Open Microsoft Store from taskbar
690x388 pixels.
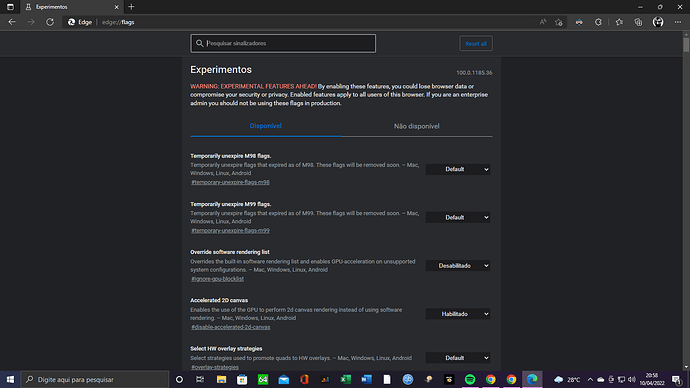pyautogui.click(x=242, y=379)
